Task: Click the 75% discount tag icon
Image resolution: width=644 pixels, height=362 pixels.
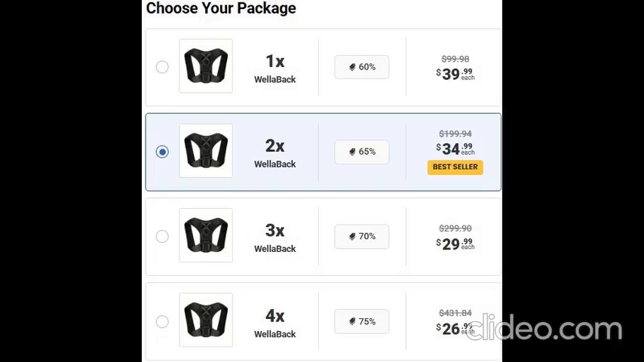Action: [352, 321]
